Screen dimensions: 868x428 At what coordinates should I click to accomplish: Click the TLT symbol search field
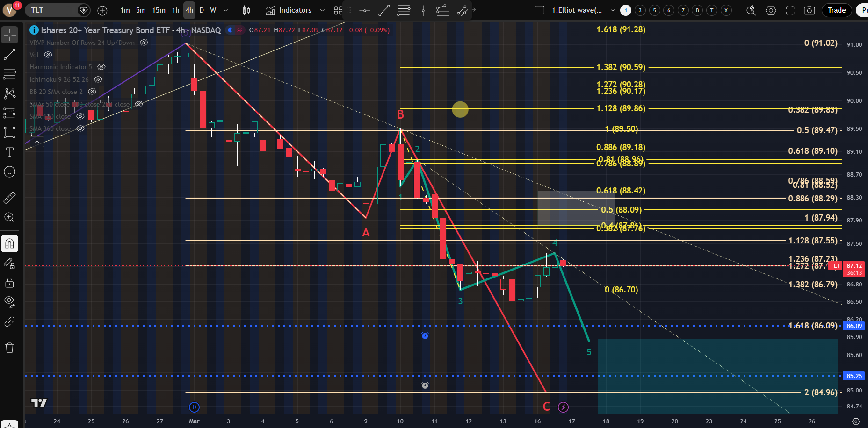[51, 10]
